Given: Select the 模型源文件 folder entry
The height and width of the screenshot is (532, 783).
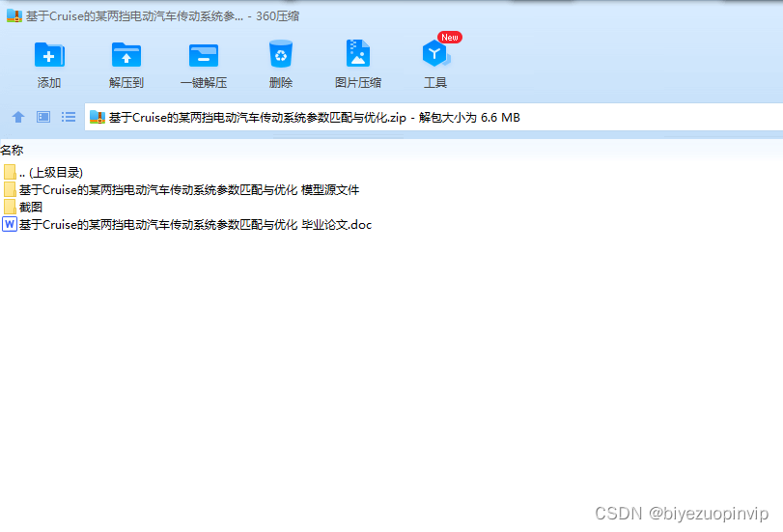Looking at the screenshot, I should pyautogui.click(x=182, y=190).
